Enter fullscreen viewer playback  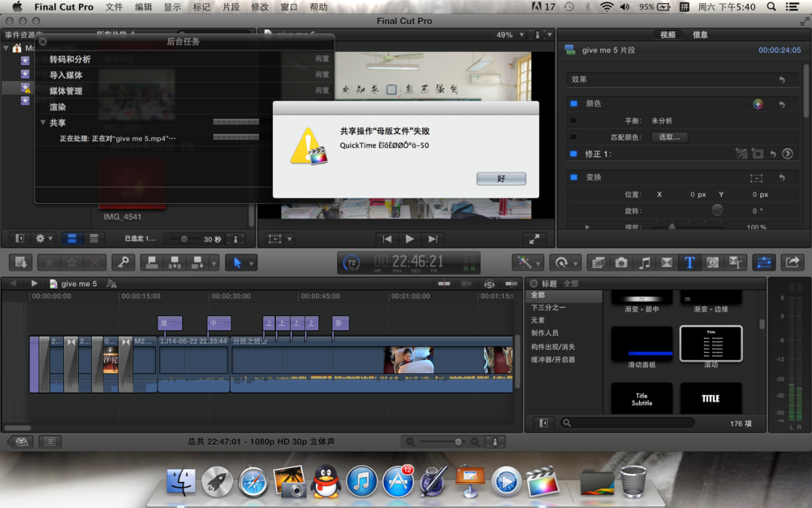coord(534,239)
